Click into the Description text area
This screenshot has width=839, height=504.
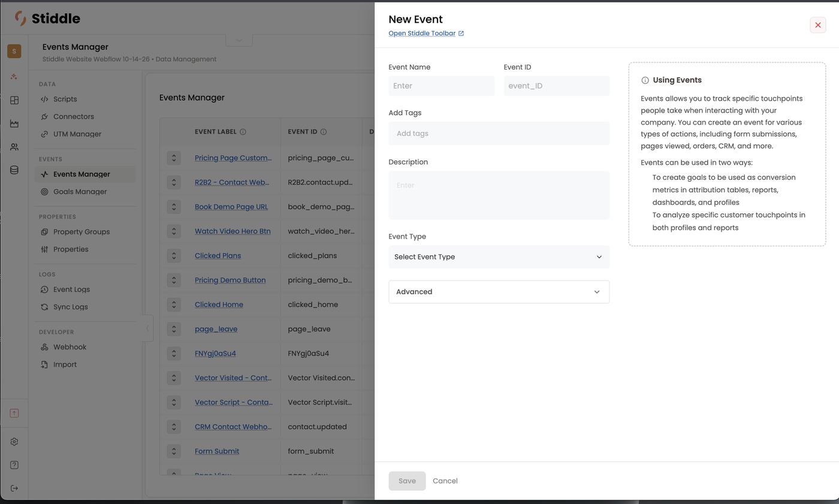coord(499,195)
